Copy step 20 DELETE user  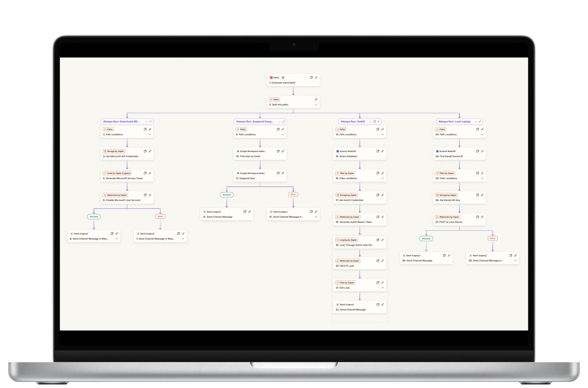(x=378, y=261)
